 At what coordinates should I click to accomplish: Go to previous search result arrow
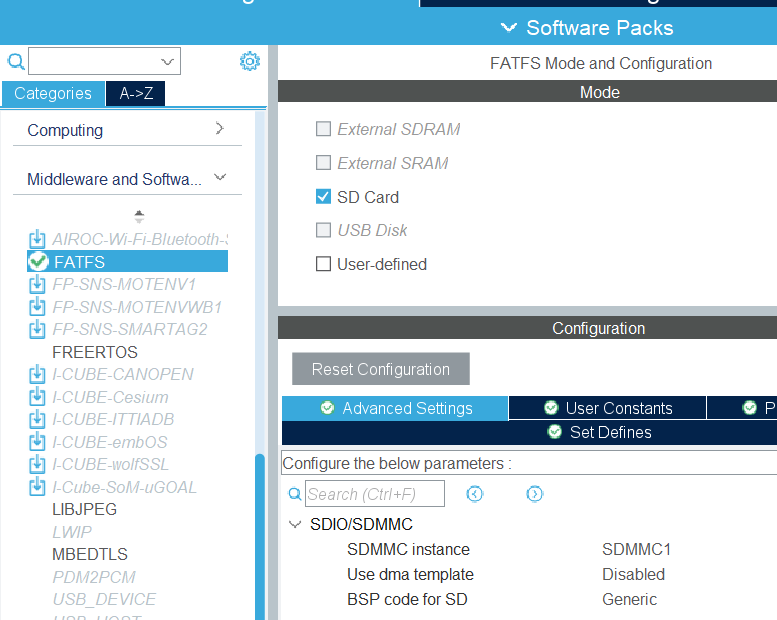pos(475,494)
